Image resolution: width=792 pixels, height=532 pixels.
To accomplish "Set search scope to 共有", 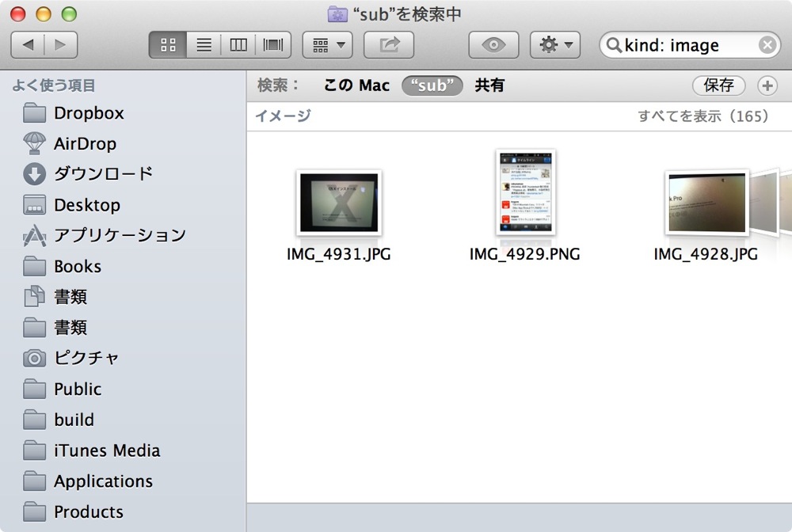I will click(x=489, y=85).
